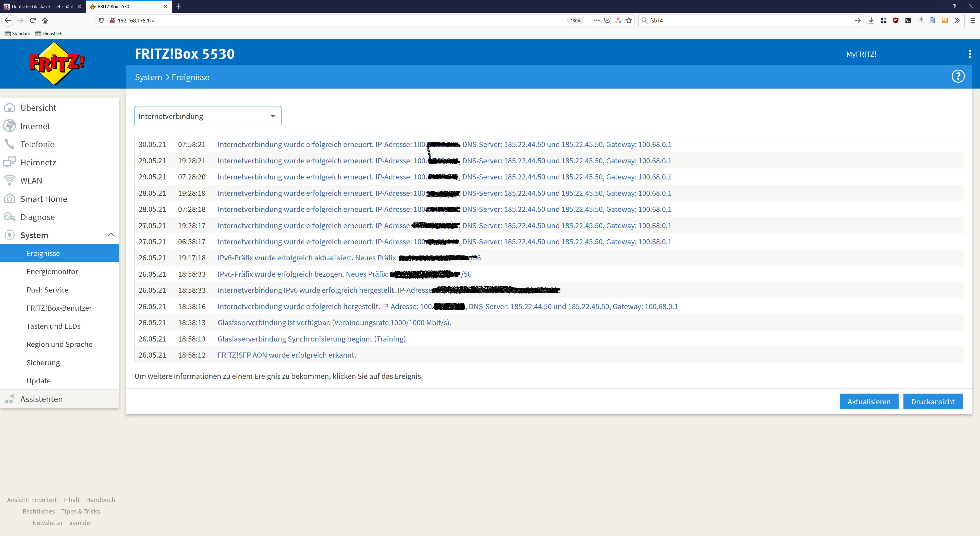Save page to Pocket icon

pyautogui.click(x=607, y=20)
